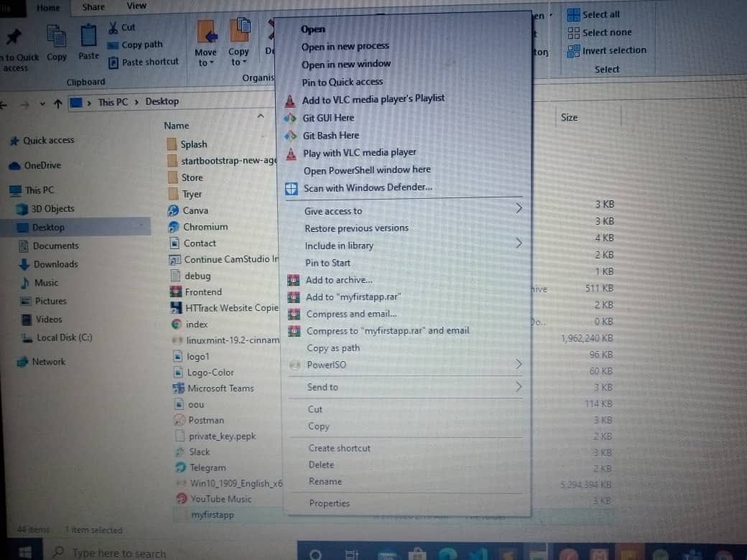747x560 pixels.
Task: Select the Tryer folder icon
Action: click(174, 195)
